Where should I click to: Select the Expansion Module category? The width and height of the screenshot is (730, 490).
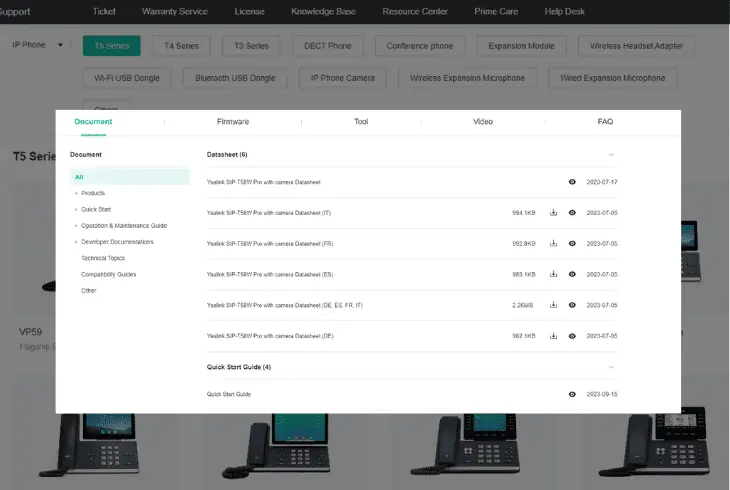click(521, 46)
